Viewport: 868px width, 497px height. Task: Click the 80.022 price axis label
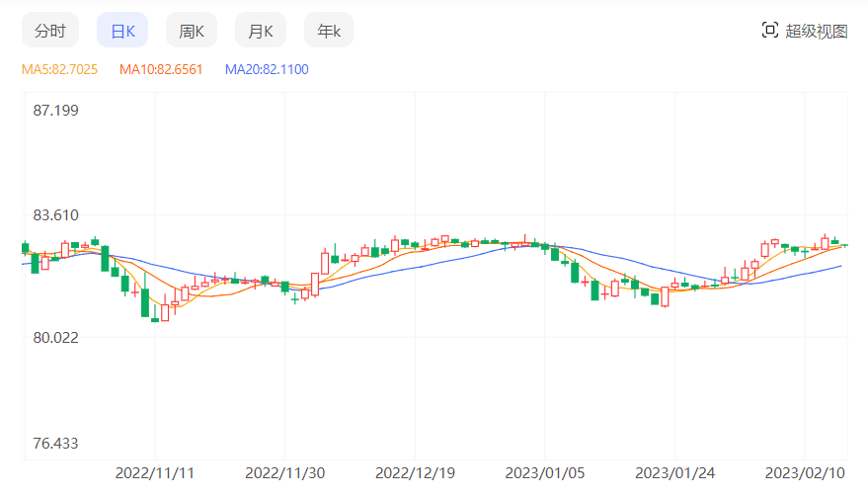point(56,338)
